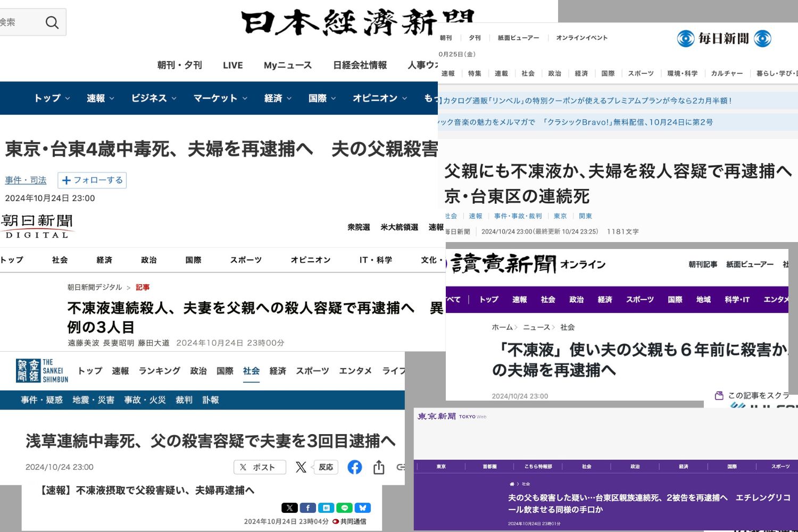Click the Sankei X ポスト button
The image size is (798, 532).
pyautogui.click(x=260, y=467)
